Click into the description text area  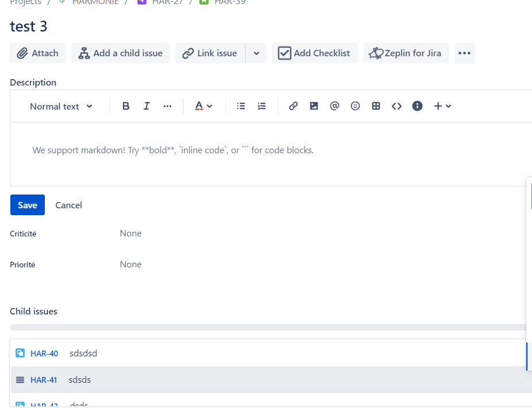[271, 154]
